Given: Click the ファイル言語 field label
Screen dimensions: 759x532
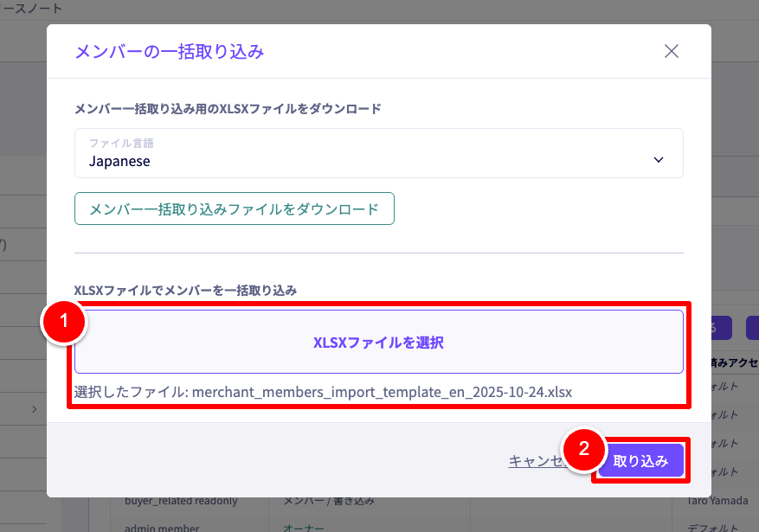Looking at the screenshot, I should click(x=121, y=143).
